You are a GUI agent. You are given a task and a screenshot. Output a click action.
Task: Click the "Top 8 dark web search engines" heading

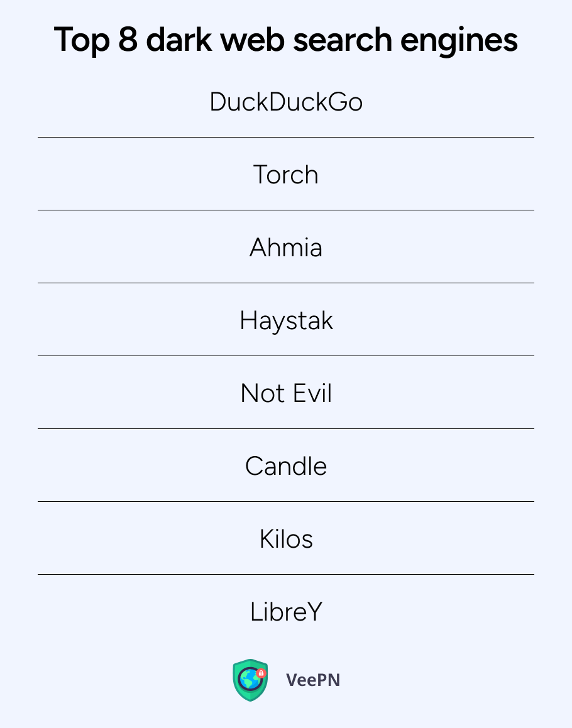tap(286, 40)
